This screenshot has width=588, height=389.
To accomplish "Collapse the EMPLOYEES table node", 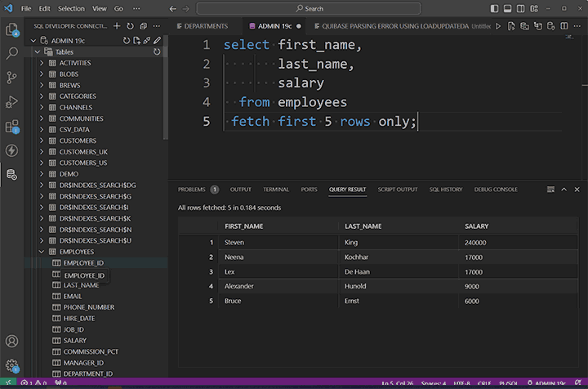I will pyautogui.click(x=42, y=253).
